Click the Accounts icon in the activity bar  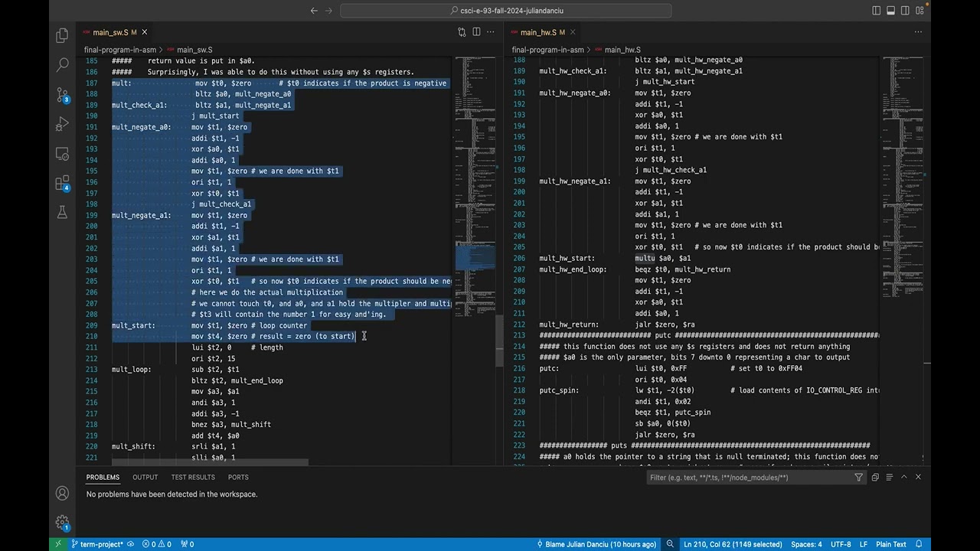(x=63, y=494)
